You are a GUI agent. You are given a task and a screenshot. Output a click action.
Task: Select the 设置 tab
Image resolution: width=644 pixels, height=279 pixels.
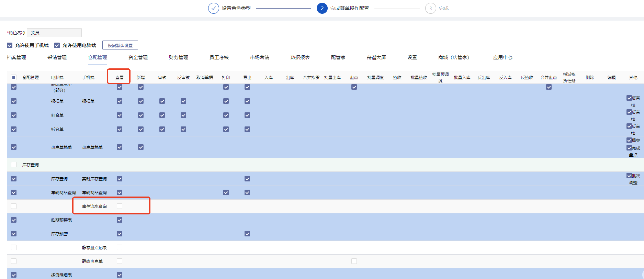[x=412, y=57]
